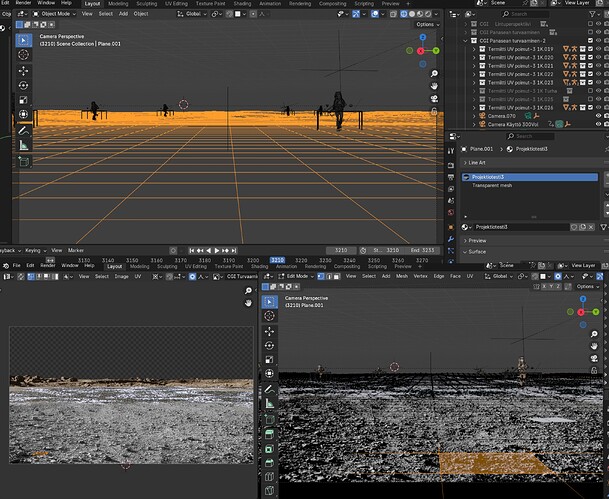Open Vertex menu in bottom viewport header
Viewport: 609px width, 499px height.
pos(420,276)
